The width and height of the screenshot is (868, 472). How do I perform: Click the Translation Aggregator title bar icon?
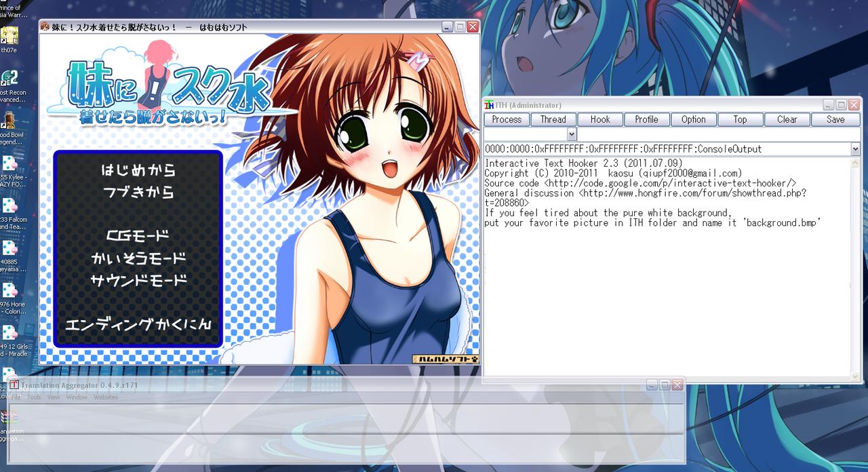click(x=14, y=385)
